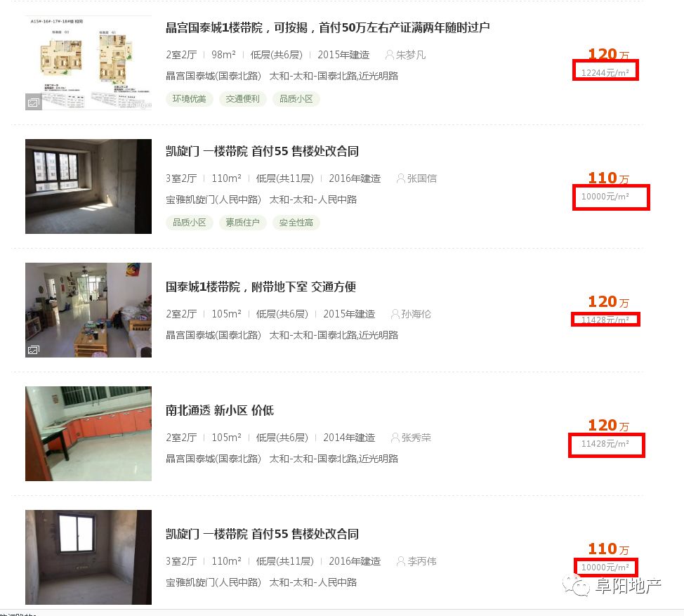Open listing 南北通透 新小区 价低
Image resolution: width=684 pixels, height=616 pixels.
click(219, 410)
